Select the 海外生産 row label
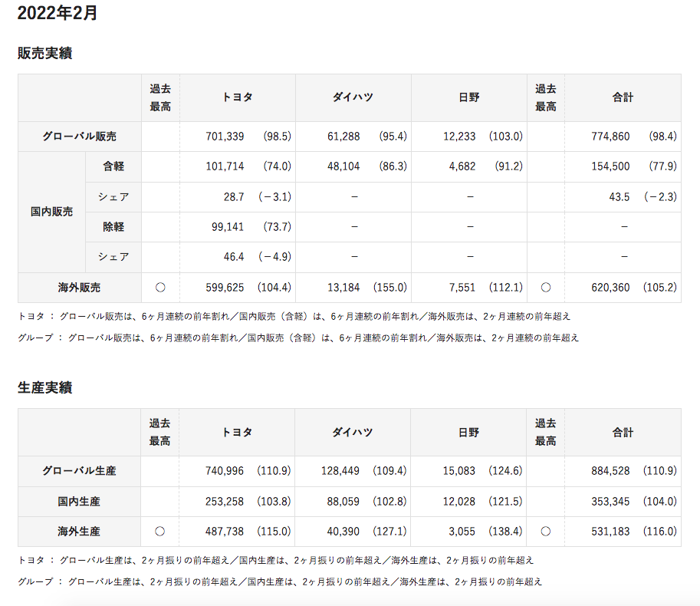This screenshot has width=700, height=606. tap(79, 532)
